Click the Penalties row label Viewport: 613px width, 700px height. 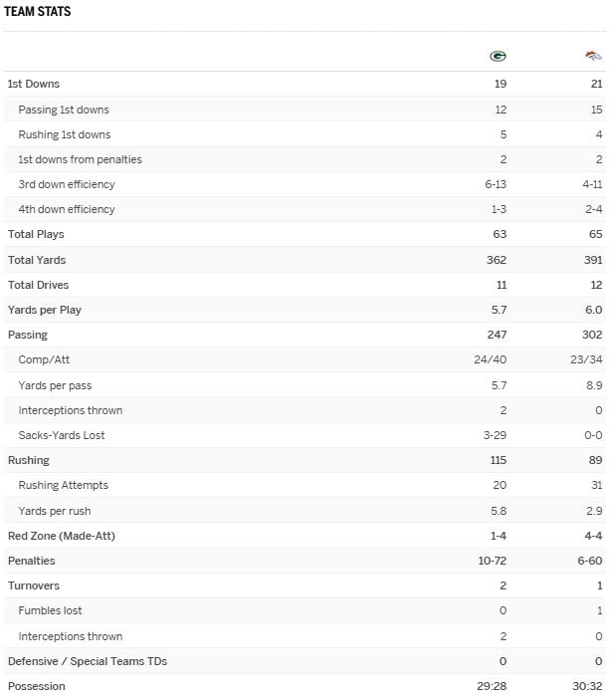click(31, 561)
